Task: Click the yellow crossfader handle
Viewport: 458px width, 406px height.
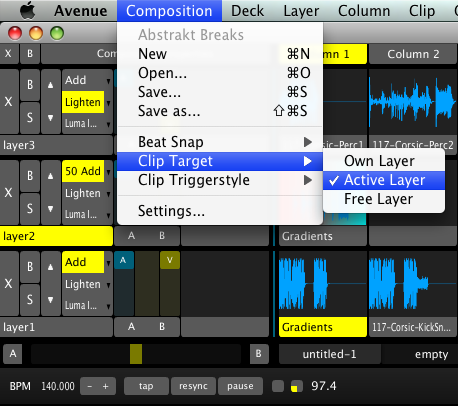Action: (x=136, y=354)
